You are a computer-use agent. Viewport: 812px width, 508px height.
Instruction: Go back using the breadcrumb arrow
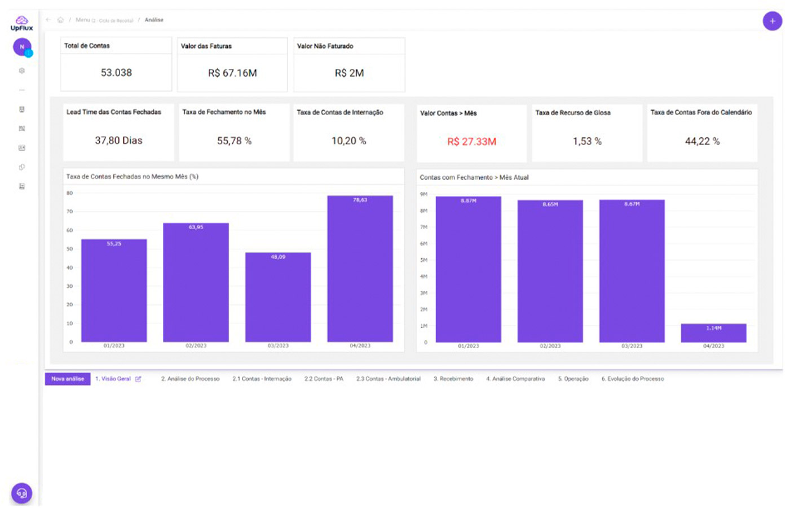click(48, 20)
